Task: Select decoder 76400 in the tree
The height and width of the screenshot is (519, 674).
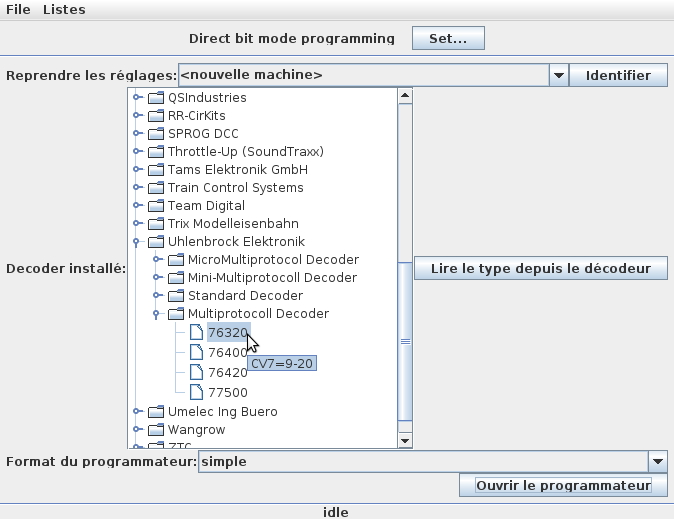Action: (x=228, y=353)
